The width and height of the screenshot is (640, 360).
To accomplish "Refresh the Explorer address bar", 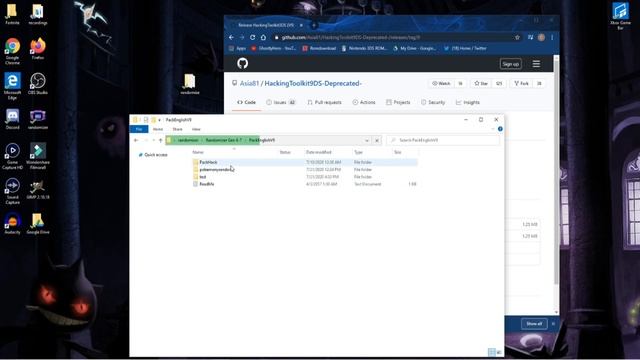I will (x=377, y=140).
